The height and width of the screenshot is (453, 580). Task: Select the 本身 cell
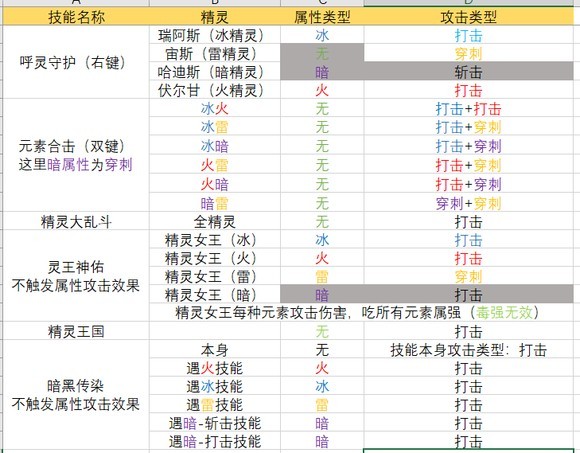click(x=215, y=349)
